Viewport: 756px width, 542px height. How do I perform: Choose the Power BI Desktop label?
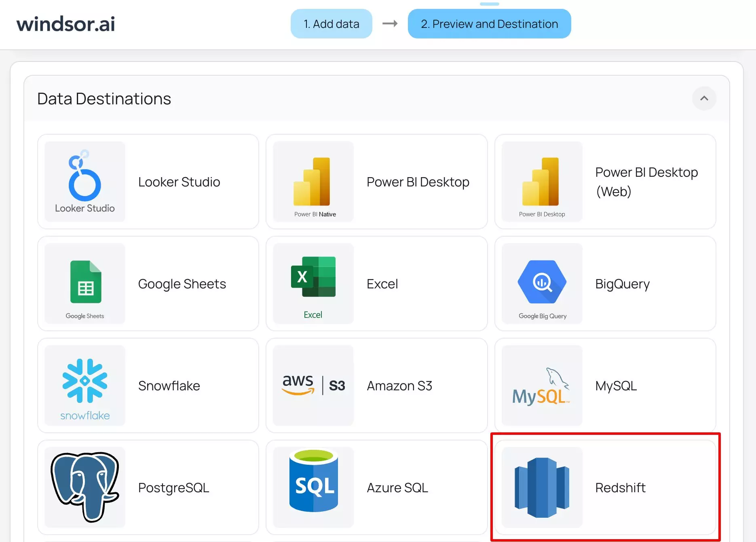coord(418,182)
